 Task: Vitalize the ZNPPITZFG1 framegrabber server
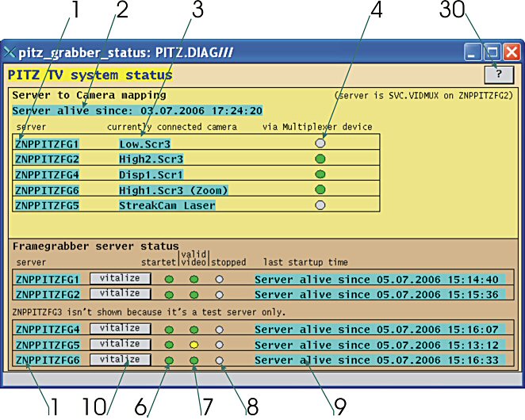pos(121,278)
